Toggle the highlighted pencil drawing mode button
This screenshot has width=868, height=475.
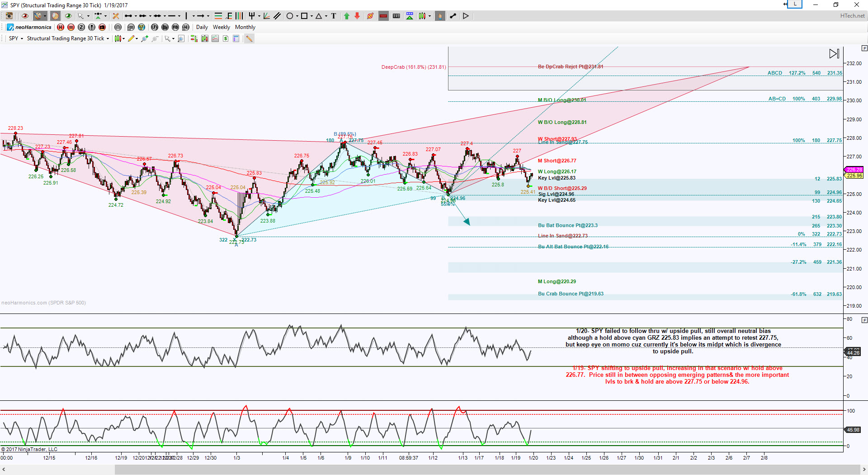pos(249,38)
